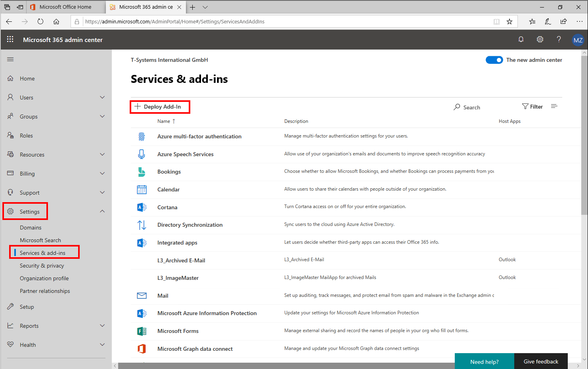Image resolution: width=588 pixels, height=369 pixels.
Task: Open Security & privacy under Settings
Action: point(42,266)
